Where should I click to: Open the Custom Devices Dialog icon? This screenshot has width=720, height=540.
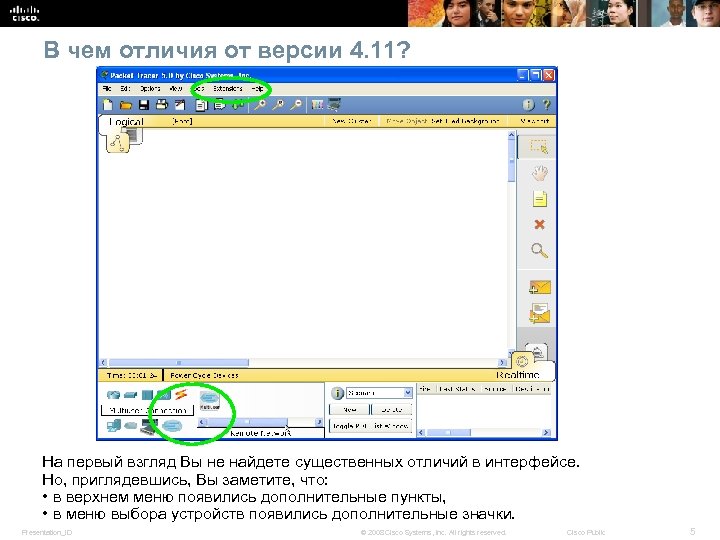(x=335, y=105)
